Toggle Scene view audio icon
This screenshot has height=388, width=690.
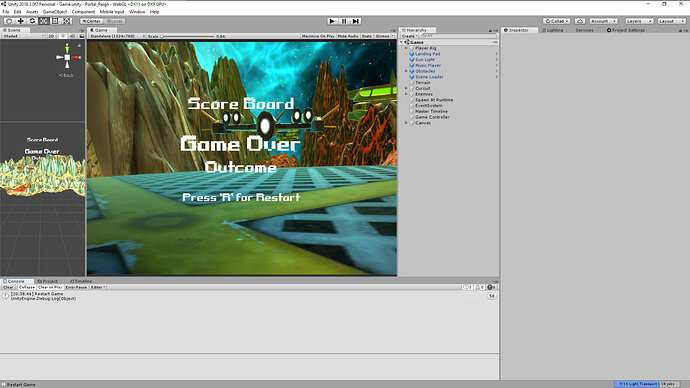(x=72, y=36)
